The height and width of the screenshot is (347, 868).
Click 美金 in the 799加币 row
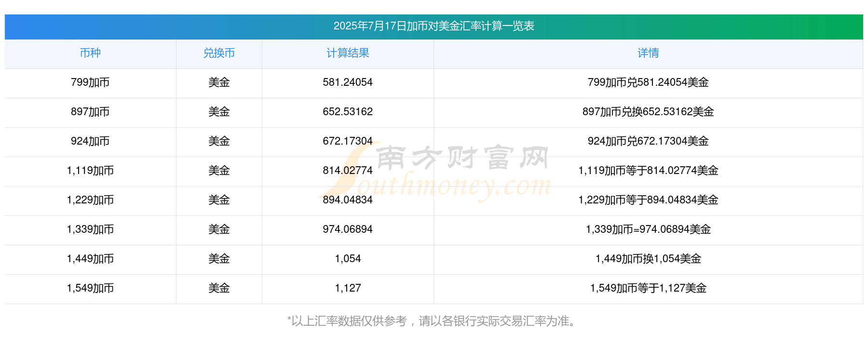219,82
